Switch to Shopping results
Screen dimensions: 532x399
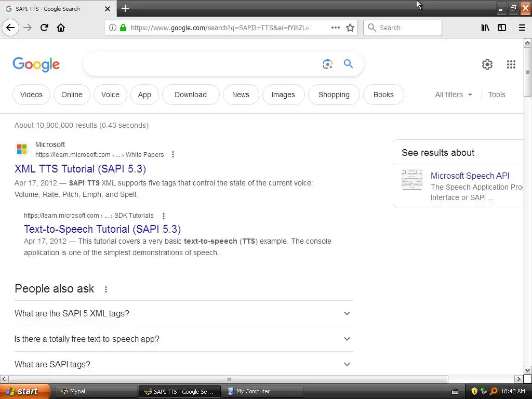[334, 95]
